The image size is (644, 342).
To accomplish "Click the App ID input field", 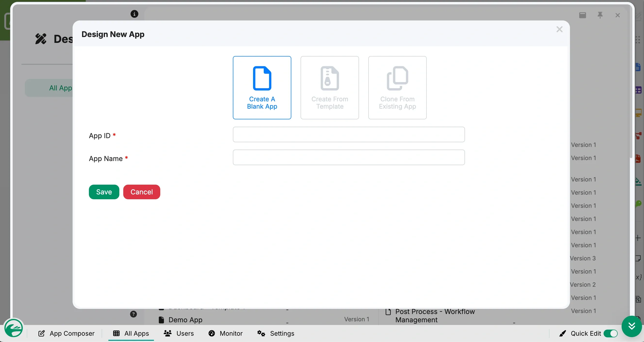I will [x=349, y=134].
